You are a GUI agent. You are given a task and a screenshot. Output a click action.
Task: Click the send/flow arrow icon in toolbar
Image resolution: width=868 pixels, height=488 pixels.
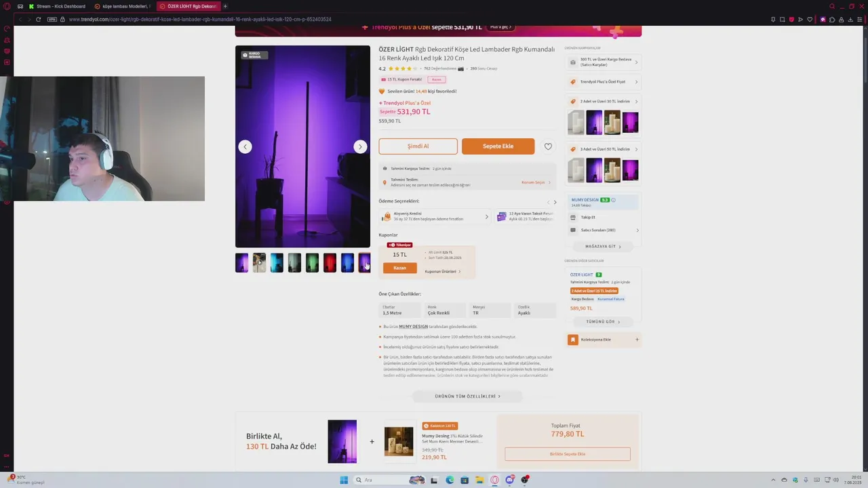[801, 19]
